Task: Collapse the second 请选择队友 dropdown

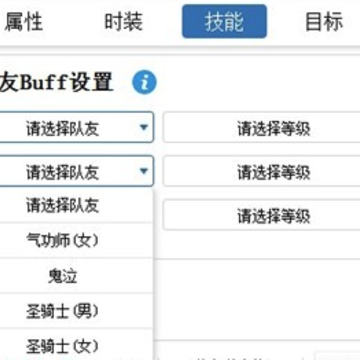Action: click(76, 171)
